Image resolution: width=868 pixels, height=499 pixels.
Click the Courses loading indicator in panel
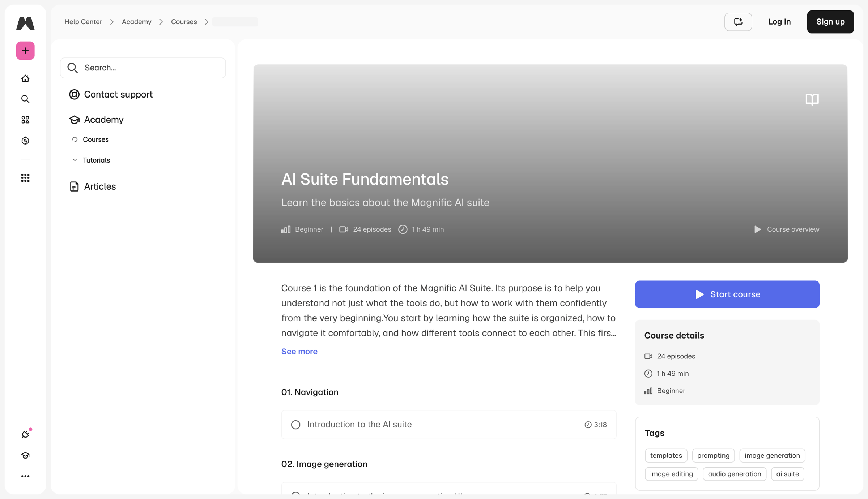(75, 139)
